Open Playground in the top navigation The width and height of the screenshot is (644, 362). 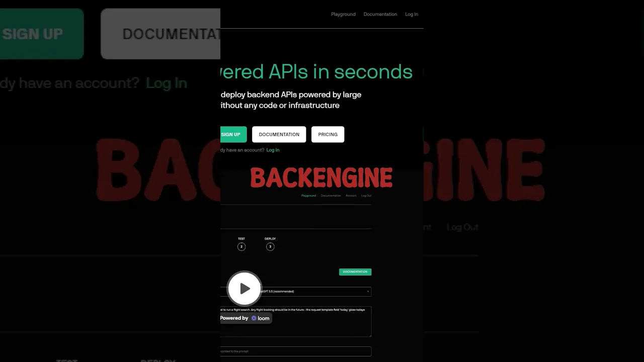click(x=343, y=14)
